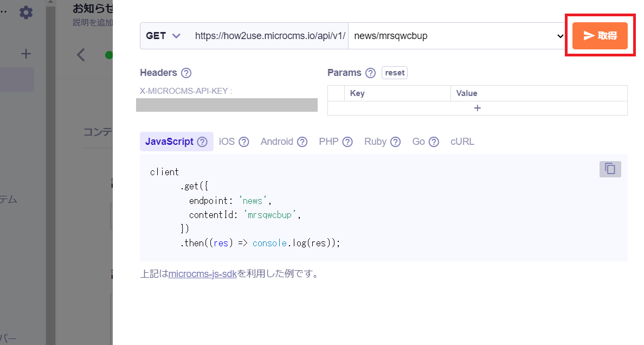Click the Ruby help question mark
Screen dimensions: 644x345
(396, 141)
